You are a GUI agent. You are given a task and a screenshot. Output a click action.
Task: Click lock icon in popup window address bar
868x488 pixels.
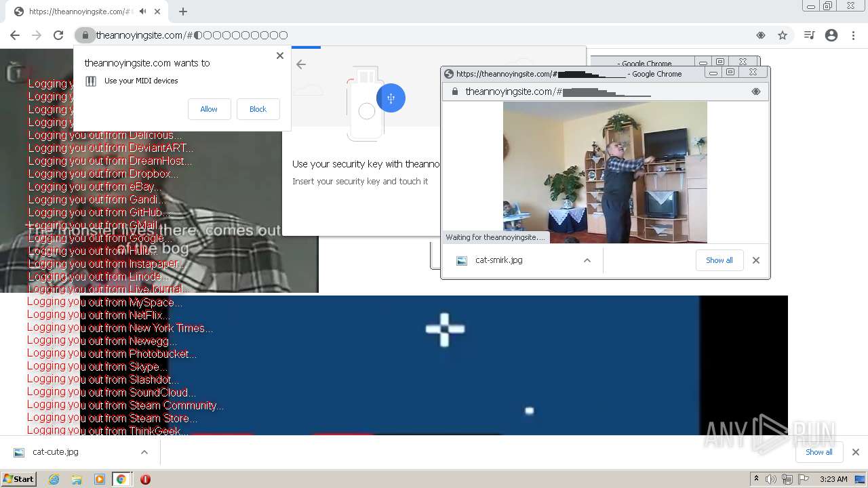click(x=454, y=91)
